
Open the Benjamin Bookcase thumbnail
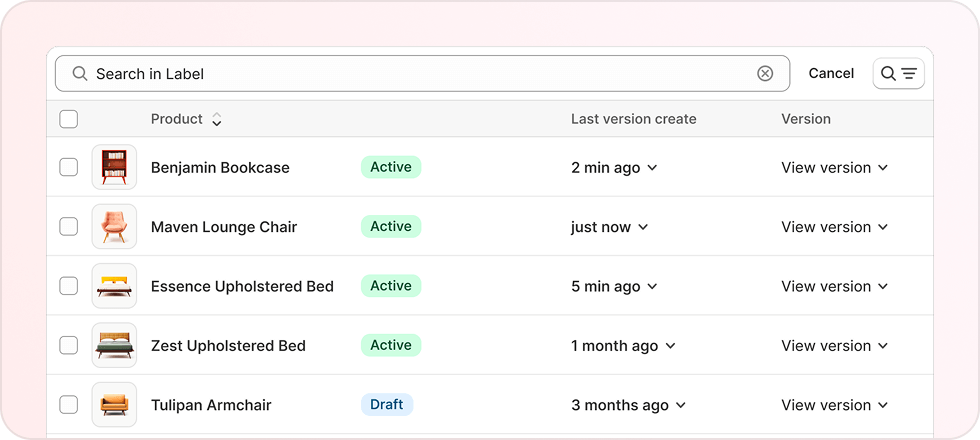tap(114, 167)
